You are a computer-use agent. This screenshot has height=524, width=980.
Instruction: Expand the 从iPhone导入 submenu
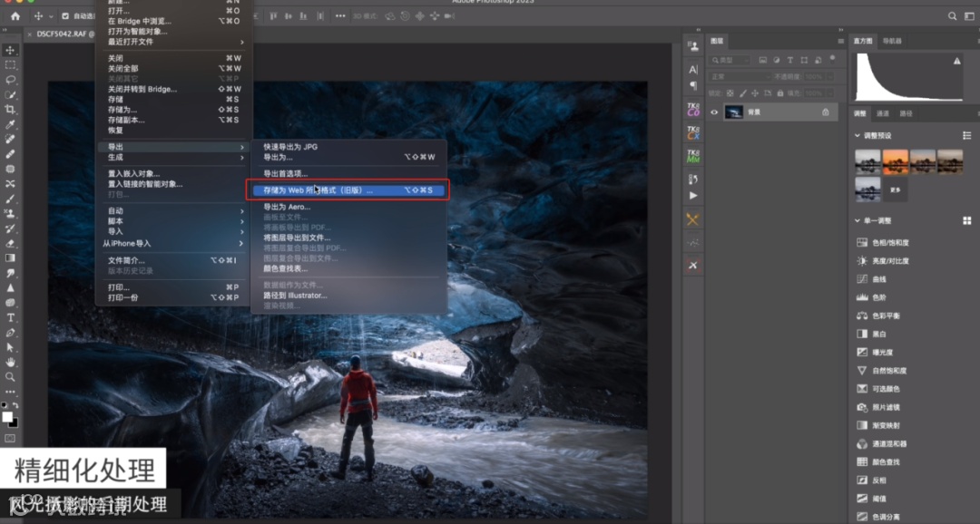pos(174,244)
